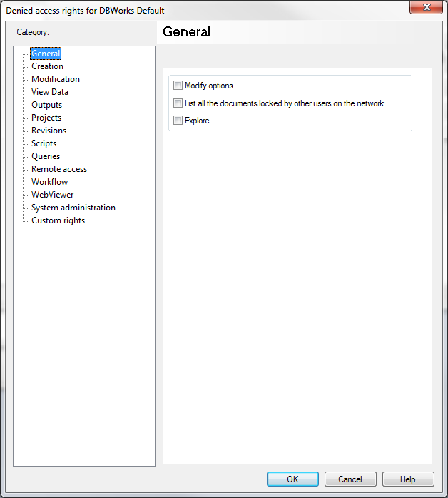The width and height of the screenshot is (448, 498).
Task: Open the Creation category
Action: click(x=47, y=66)
